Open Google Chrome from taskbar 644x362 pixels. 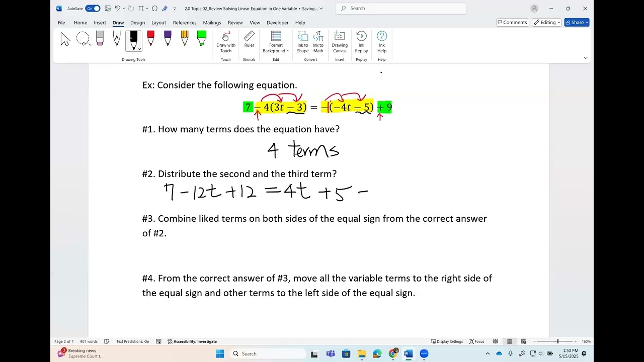click(393, 354)
